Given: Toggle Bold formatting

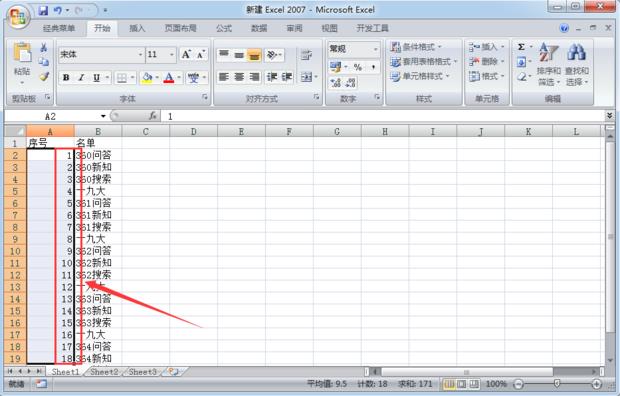Looking at the screenshot, I should (66, 78).
